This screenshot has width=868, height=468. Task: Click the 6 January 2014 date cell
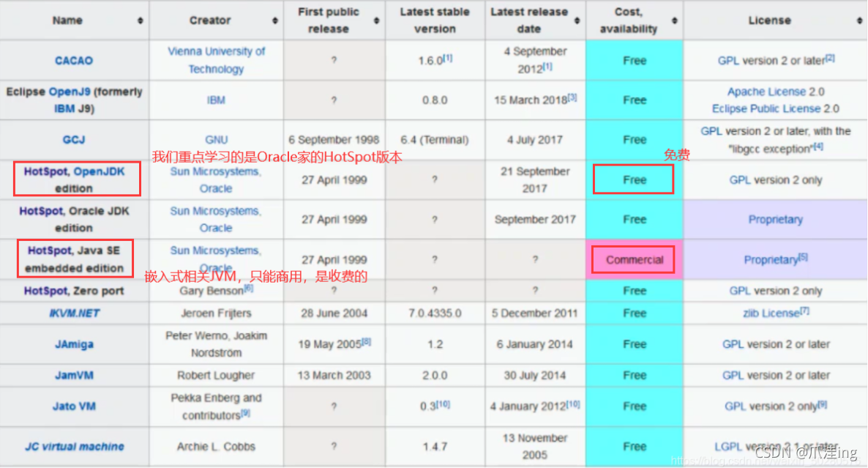click(x=535, y=344)
